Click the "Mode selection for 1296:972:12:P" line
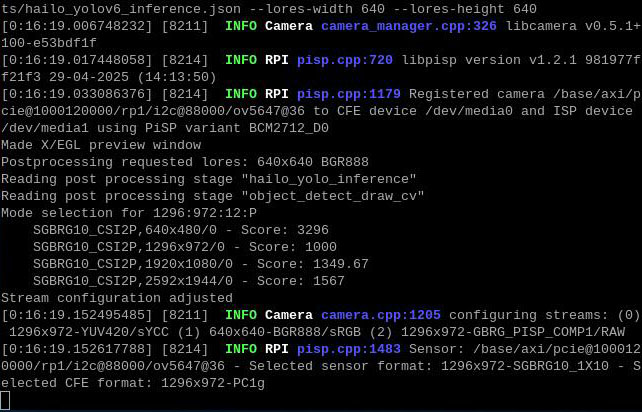The width and height of the screenshot is (642, 412). [129, 213]
